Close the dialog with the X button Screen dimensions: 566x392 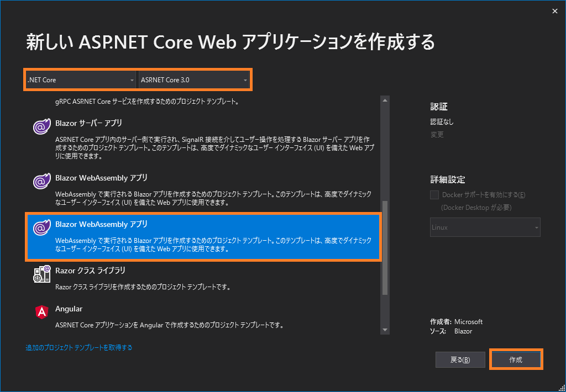pos(554,10)
